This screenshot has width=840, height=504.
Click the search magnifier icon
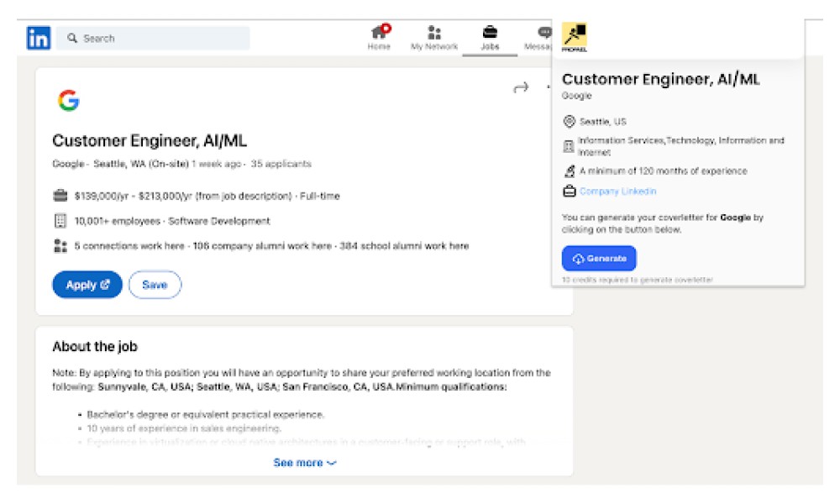[71, 38]
